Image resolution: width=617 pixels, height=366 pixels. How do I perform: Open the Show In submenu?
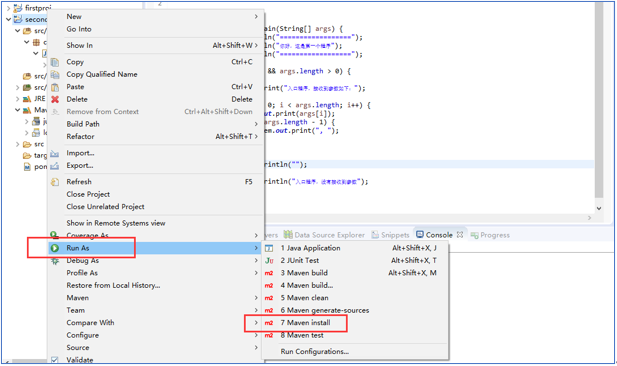155,46
